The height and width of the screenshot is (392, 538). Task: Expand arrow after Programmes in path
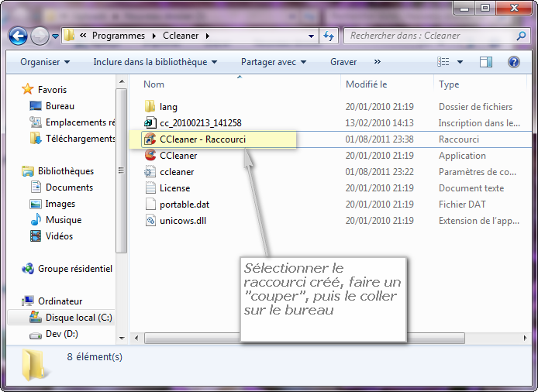154,36
